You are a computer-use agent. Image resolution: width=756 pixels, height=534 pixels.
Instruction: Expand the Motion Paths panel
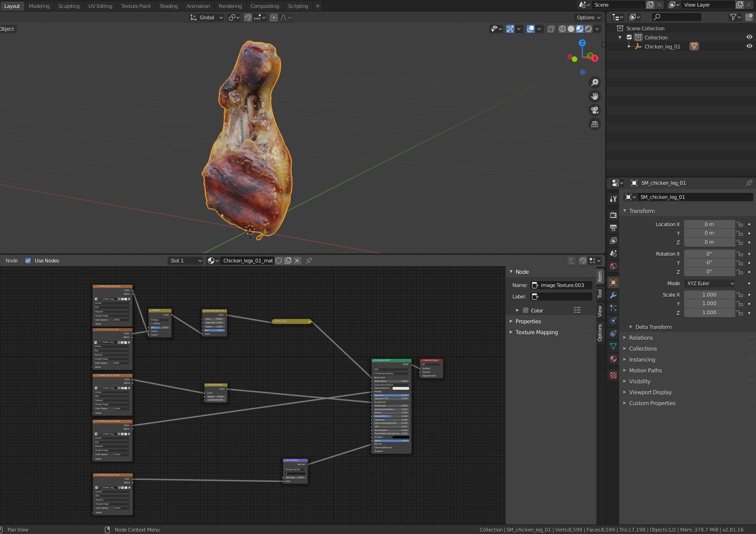[x=624, y=370]
